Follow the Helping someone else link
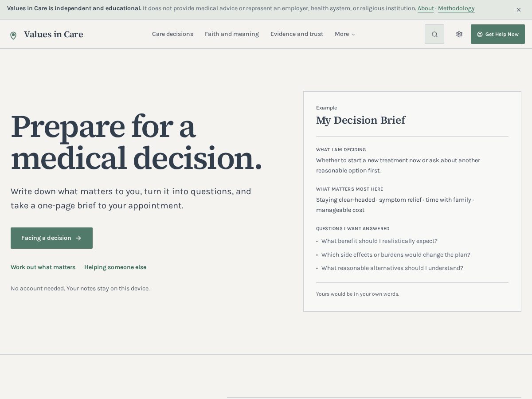The image size is (532, 399). click(115, 267)
